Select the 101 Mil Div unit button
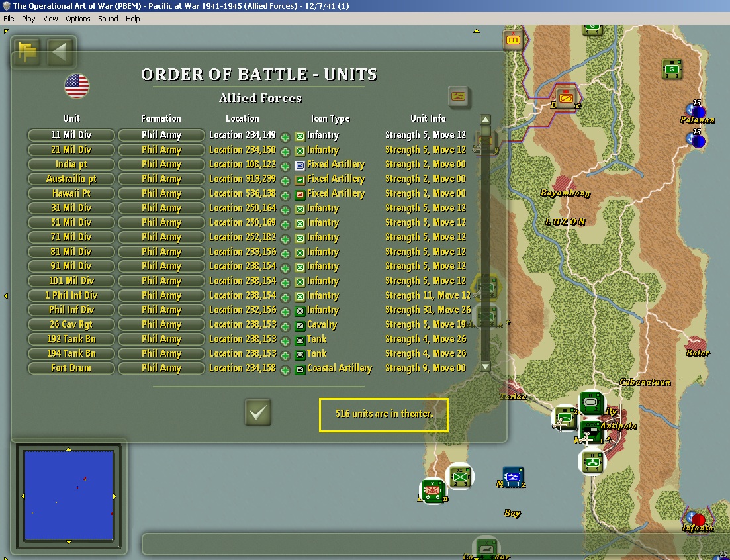 click(71, 281)
